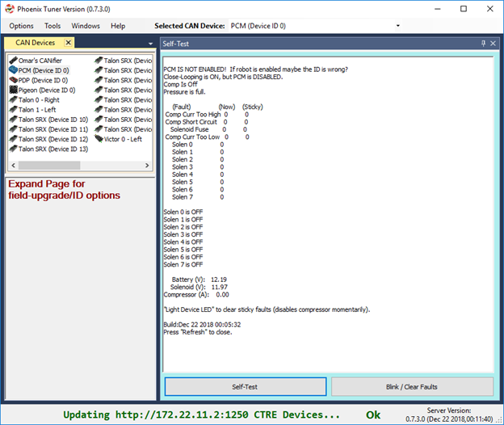Viewport: 504px width, 425px height.
Task: Select Talon 1 - Left label
Action: click(x=37, y=110)
